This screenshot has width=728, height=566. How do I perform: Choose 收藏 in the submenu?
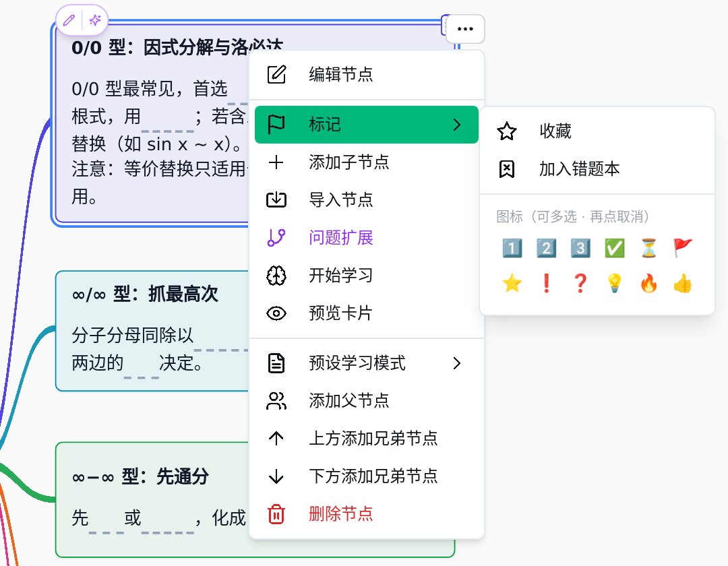pyautogui.click(x=597, y=131)
